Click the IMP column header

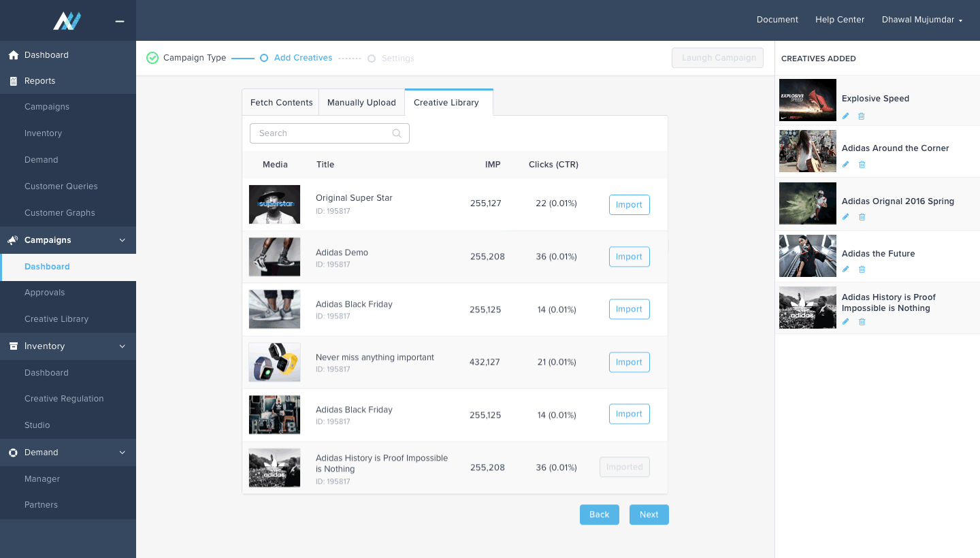(493, 165)
